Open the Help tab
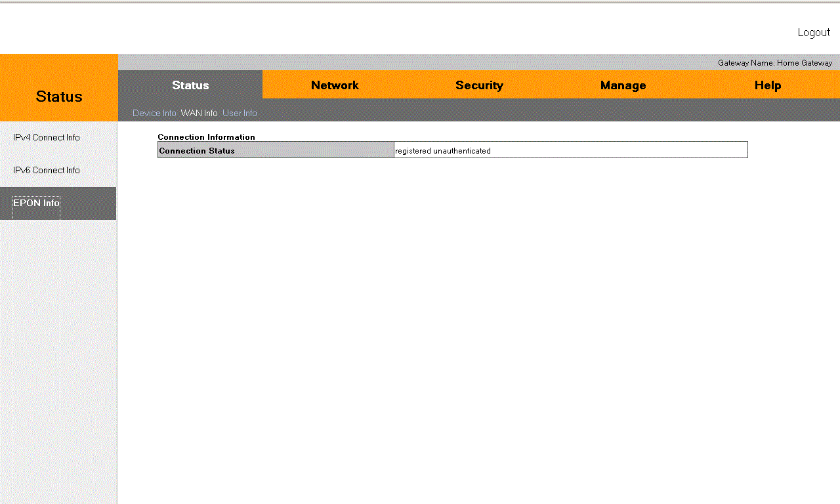 [x=768, y=85]
